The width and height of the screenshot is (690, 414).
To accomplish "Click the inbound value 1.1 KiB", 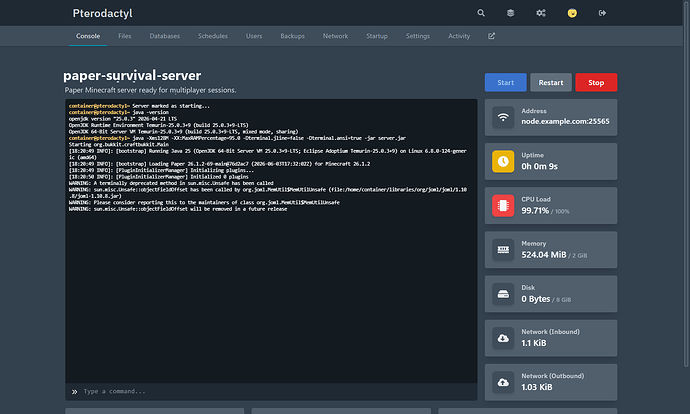I will click(x=534, y=343).
